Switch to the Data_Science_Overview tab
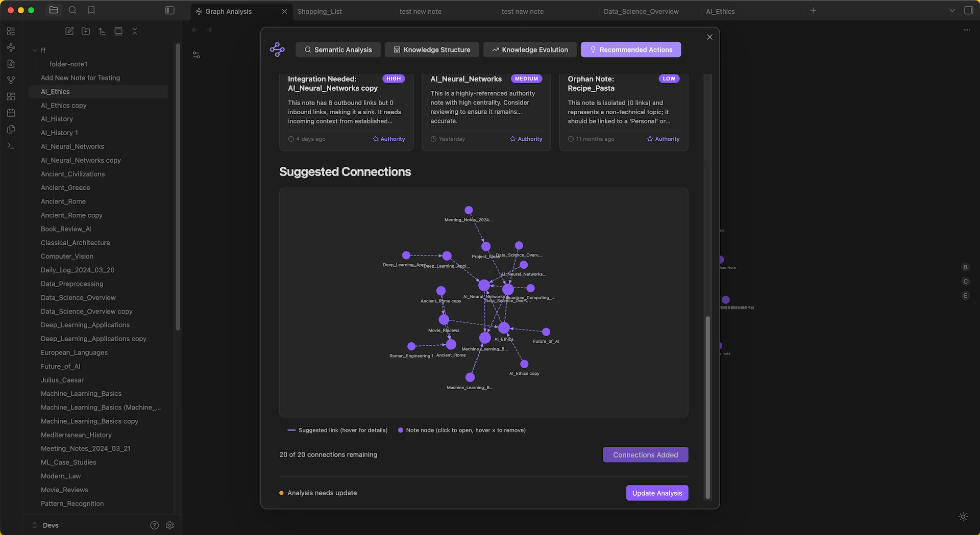 [641, 11]
